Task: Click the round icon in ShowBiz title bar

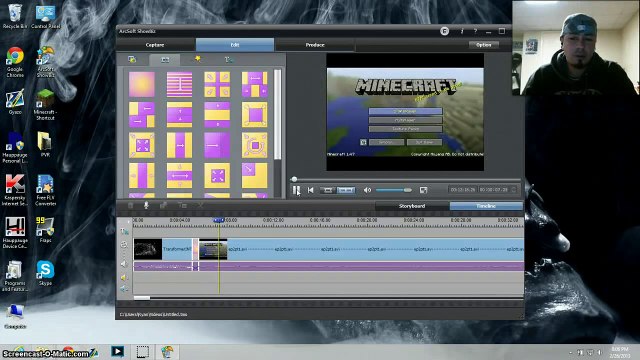Action: tap(444, 31)
